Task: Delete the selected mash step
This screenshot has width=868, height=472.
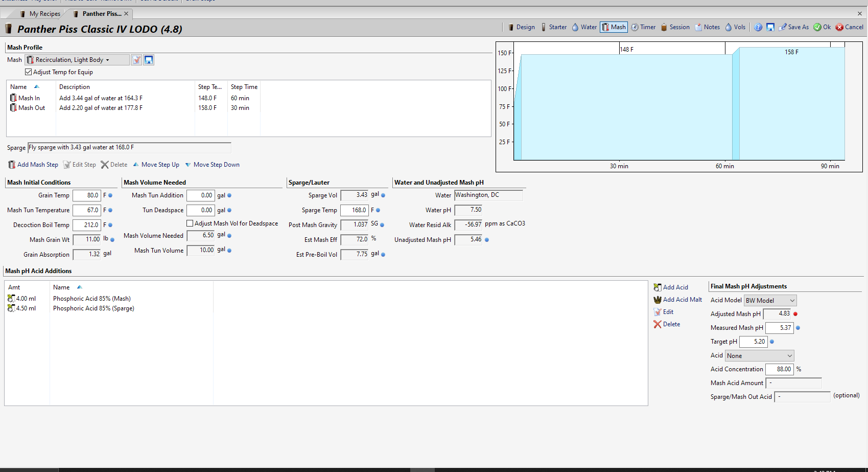Action: pos(114,165)
